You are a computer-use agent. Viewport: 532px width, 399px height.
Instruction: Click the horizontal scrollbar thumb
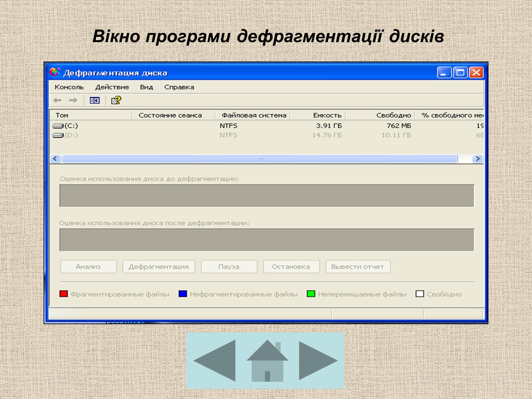point(260,159)
